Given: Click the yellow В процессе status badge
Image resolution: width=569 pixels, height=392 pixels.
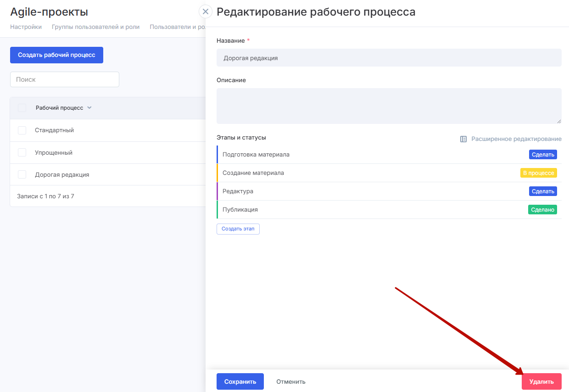Looking at the screenshot, I should (538, 173).
